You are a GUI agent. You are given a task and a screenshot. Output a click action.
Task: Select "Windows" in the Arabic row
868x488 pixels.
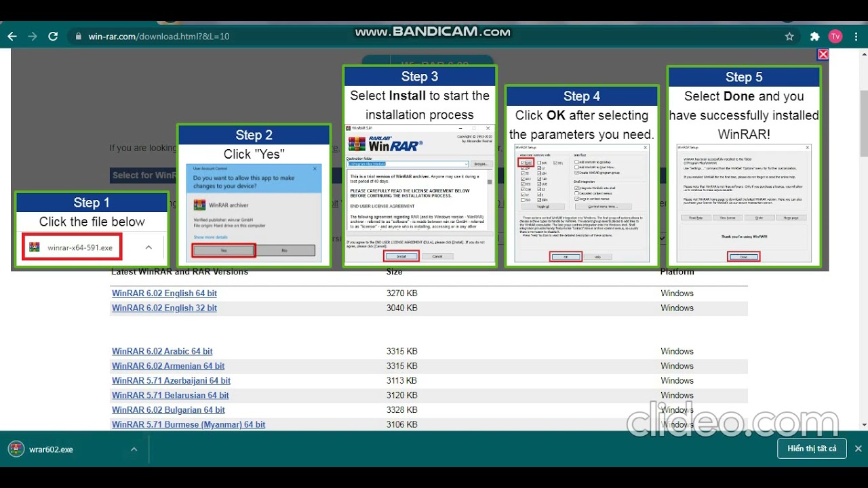click(677, 351)
